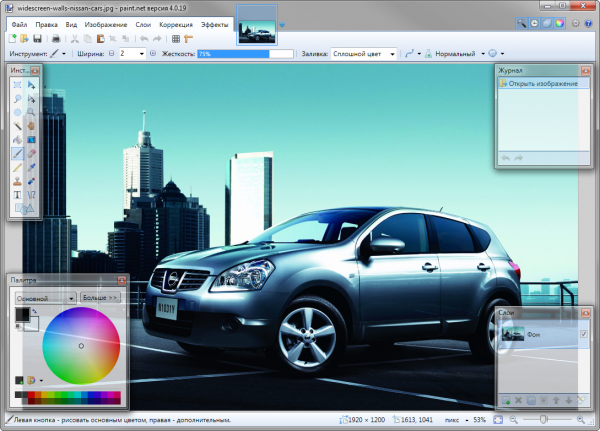Viewport: 600px width, 431px height.
Task: Reset colors to black and white
Action: pos(18,327)
